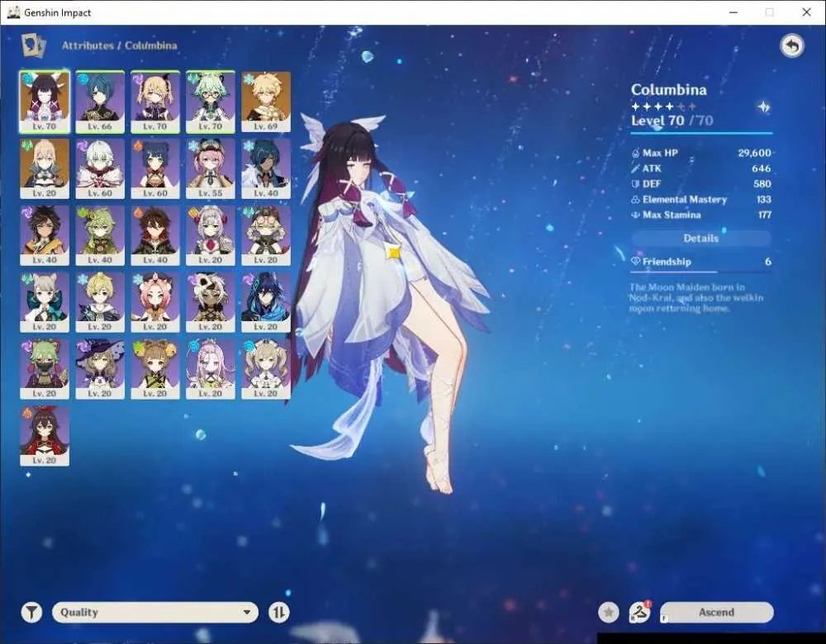Viewport: 826px width, 644px height.
Task: Select the highlighted Columbina Lv. 70 portrait
Action: (x=45, y=102)
